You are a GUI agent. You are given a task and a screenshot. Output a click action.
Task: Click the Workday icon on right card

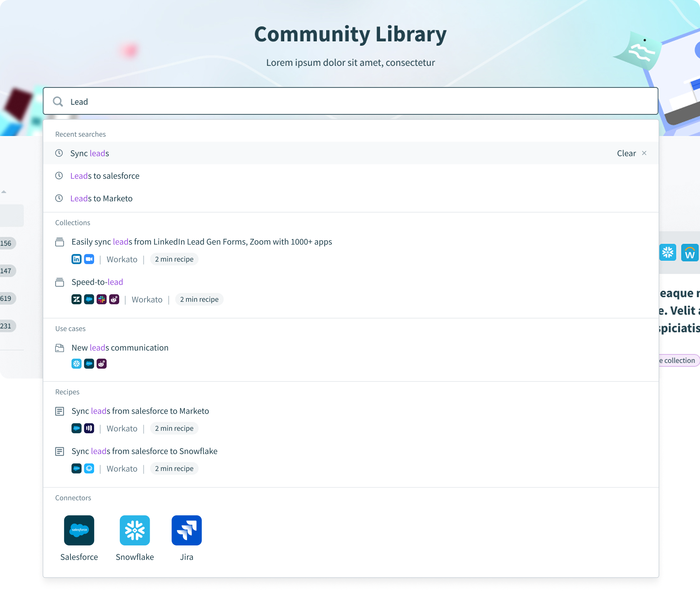pos(690,253)
